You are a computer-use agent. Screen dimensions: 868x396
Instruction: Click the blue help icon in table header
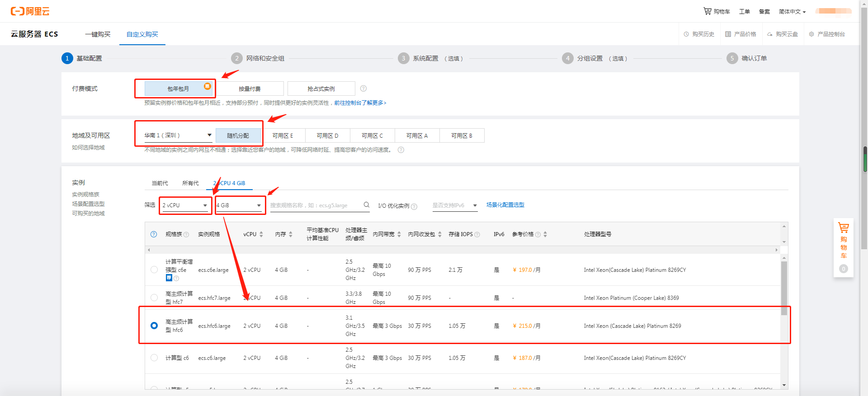tap(154, 234)
